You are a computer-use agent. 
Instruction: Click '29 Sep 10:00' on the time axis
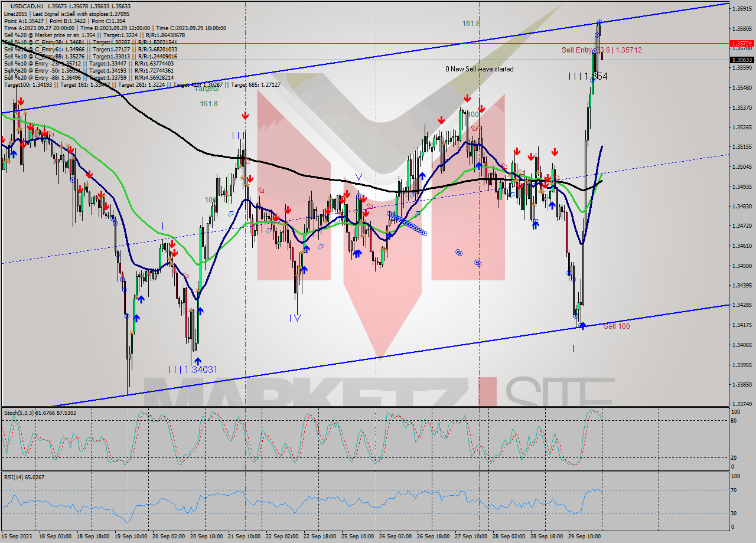coord(584,537)
